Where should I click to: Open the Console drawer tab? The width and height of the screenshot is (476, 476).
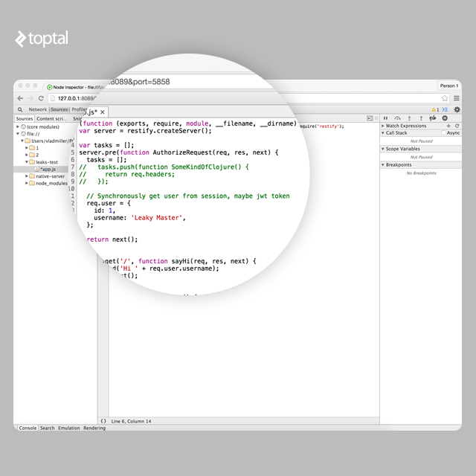coord(28,428)
